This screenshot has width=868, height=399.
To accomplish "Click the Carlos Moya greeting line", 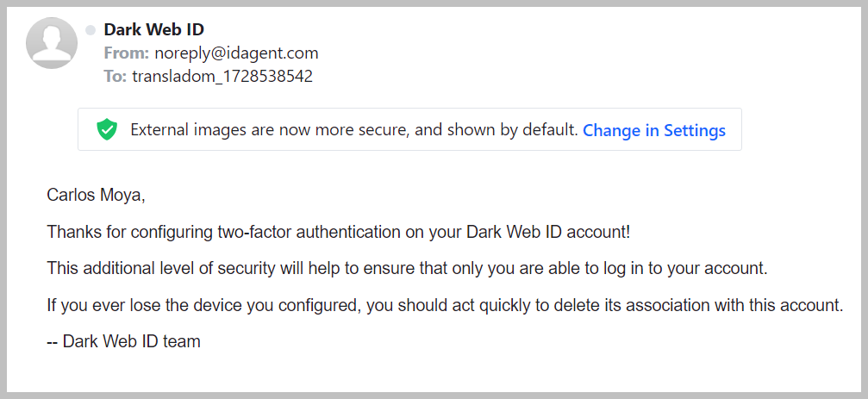I will (x=96, y=196).
